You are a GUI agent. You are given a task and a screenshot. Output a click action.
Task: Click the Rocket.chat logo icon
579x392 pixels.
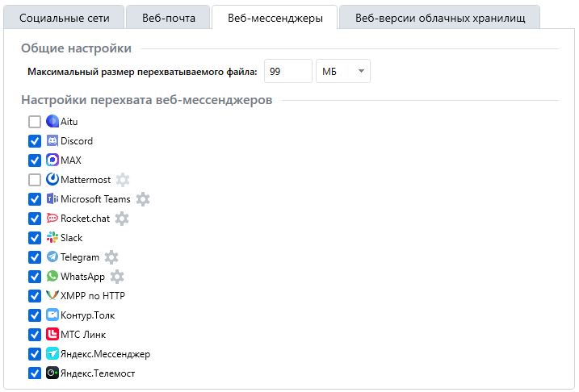click(x=52, y=219)
